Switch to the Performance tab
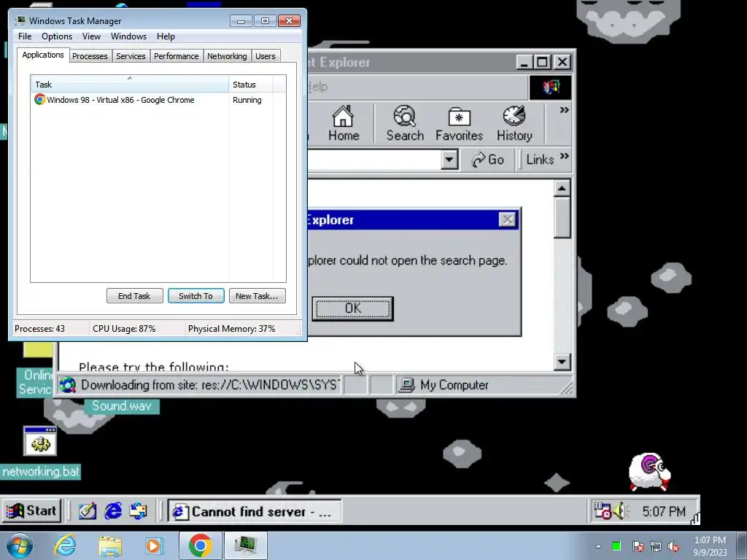 click(x=176, y=56)
